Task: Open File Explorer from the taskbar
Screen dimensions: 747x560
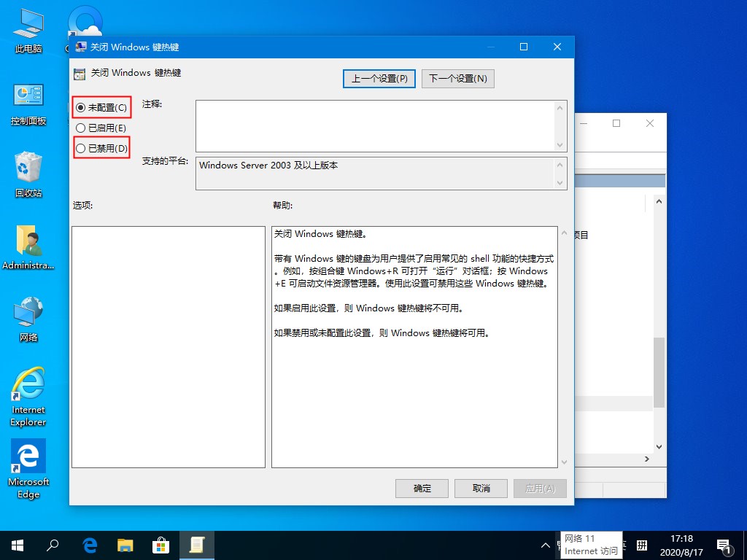Action: click(125, 545)
